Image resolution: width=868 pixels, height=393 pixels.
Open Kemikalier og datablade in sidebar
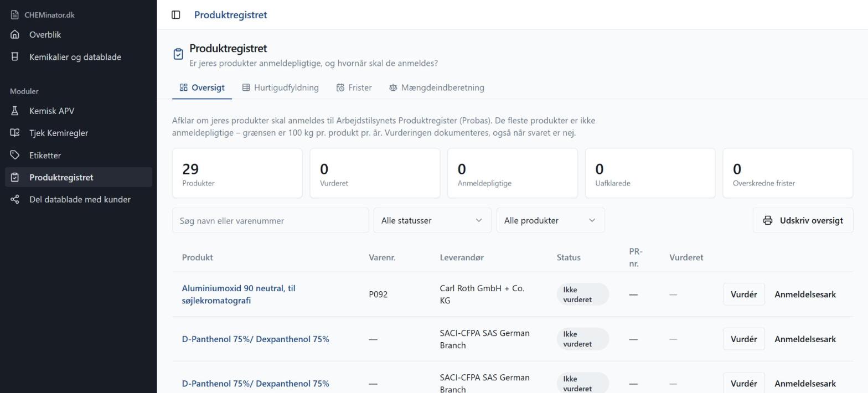pos(79,56)
